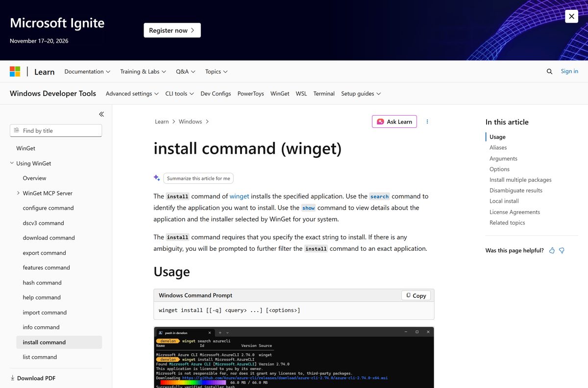Screen dimensions: 588x388
Task: Expand the CLI tools menu
Action: (x=179, y=94)
